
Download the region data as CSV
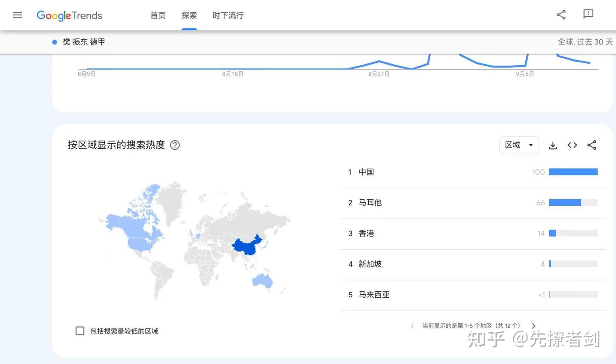coord(553,145)
